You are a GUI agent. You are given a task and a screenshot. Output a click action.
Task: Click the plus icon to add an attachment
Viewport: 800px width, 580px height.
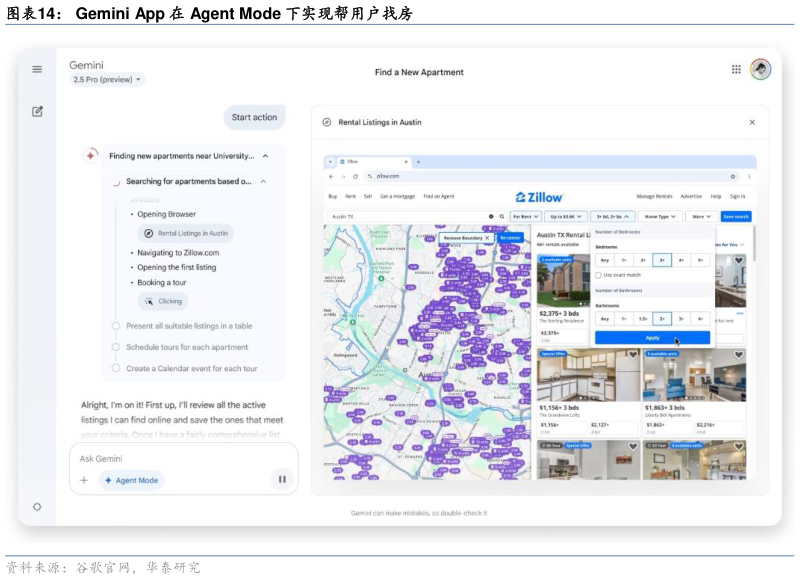(84, 480)
